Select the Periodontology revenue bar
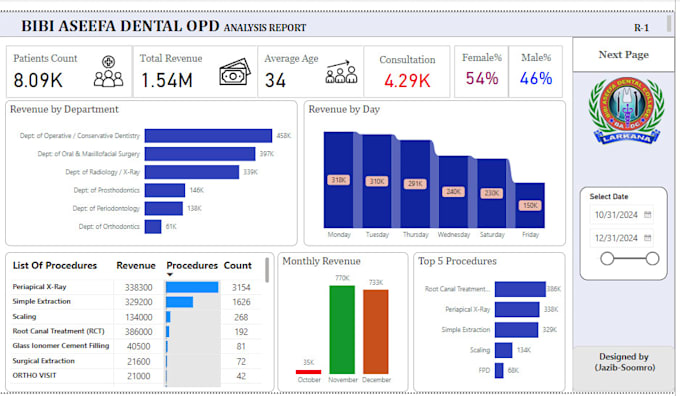 163,209
